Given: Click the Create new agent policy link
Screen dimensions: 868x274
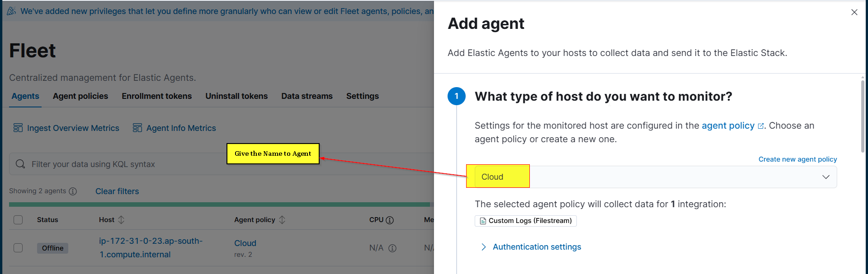Looking at the screenshot, I should pos(797,159).
